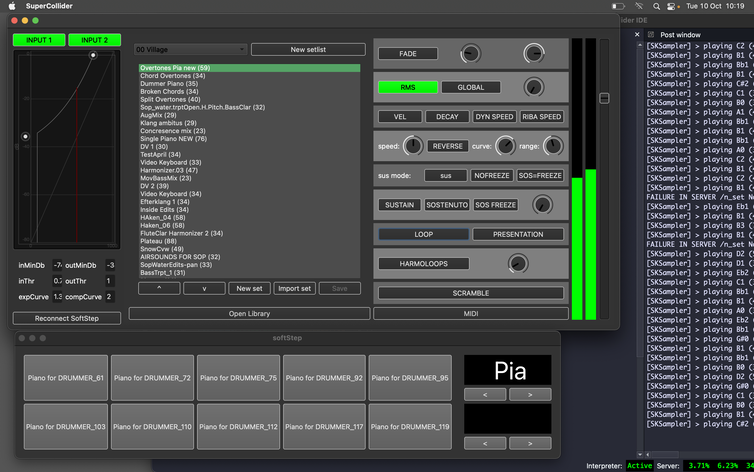Click the vertical volume slider handle
754x472 pixels.
(x=603, y=98)
